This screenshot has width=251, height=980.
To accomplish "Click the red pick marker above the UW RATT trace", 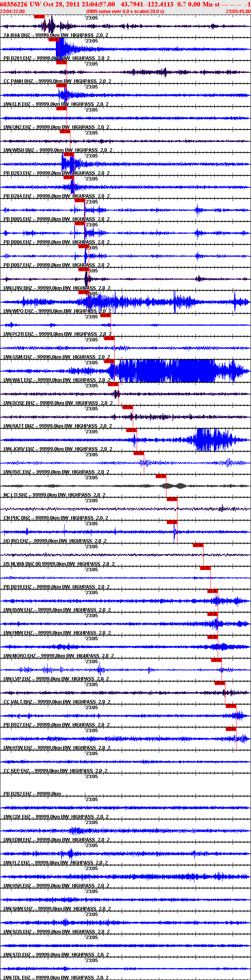I will pos(128,407).
